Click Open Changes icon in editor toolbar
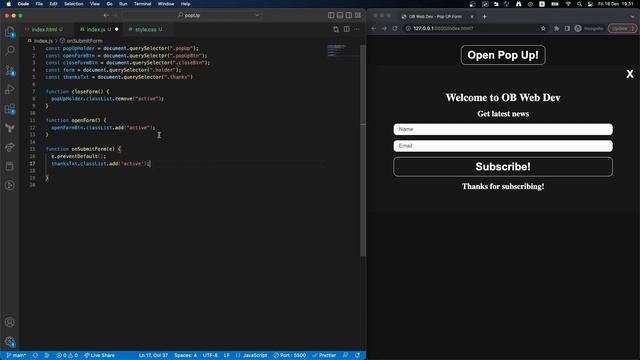 point(336,29)
